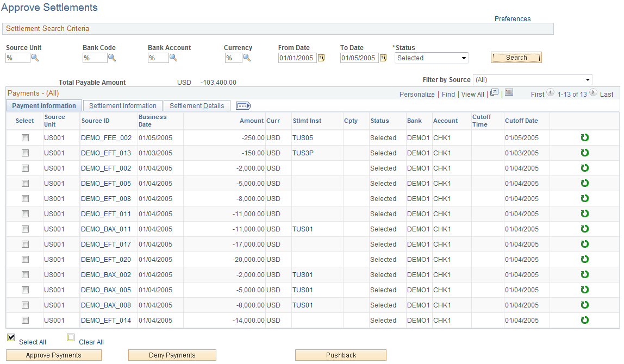Open the Status dropdown

[x=432, y=58]
